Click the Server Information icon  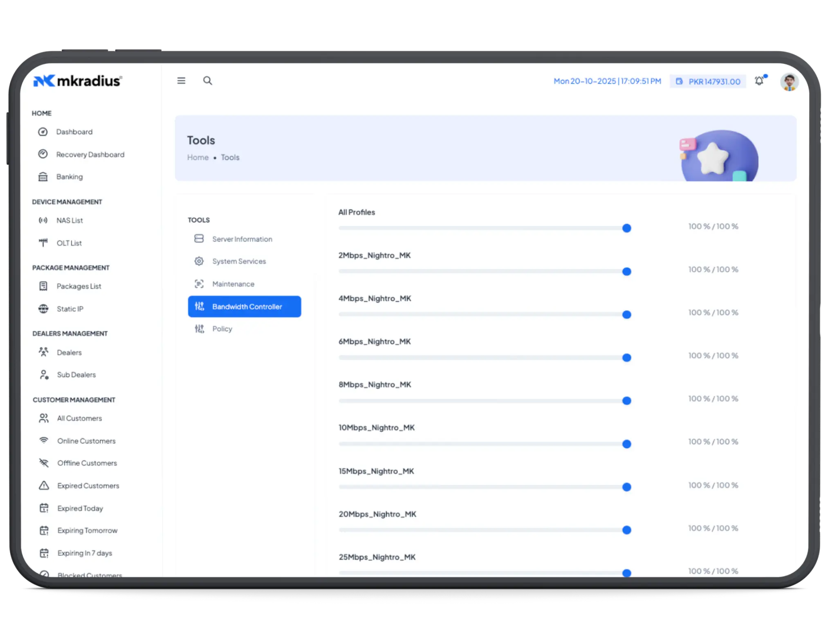click(199, 239)
